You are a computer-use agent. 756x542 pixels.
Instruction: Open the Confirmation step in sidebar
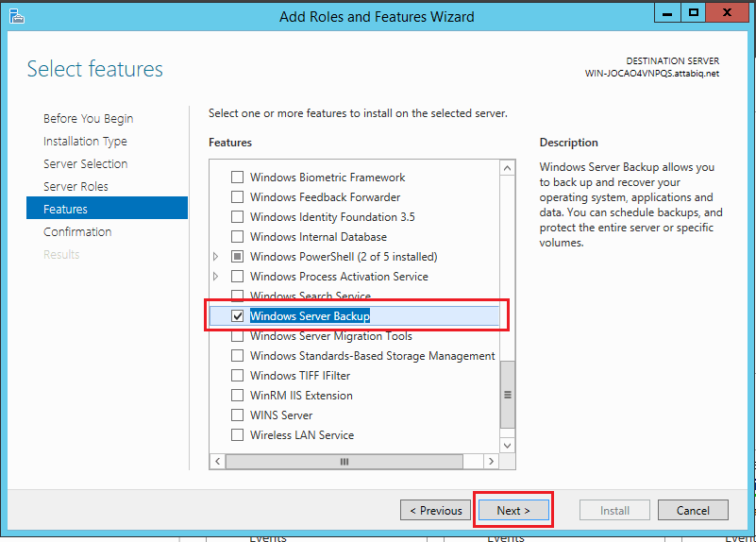[77, 232]
